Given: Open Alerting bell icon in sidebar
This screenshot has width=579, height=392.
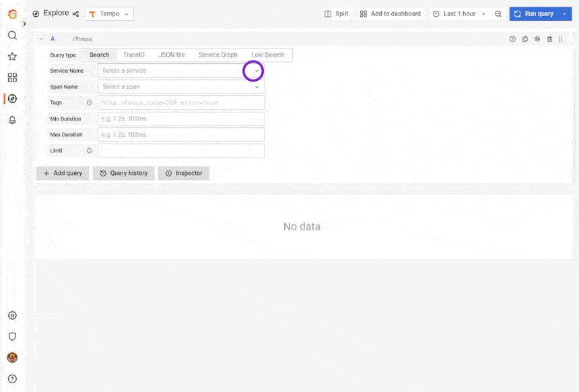Looking at the screenshot, I should pyautogui.click(x=12, y=120).
